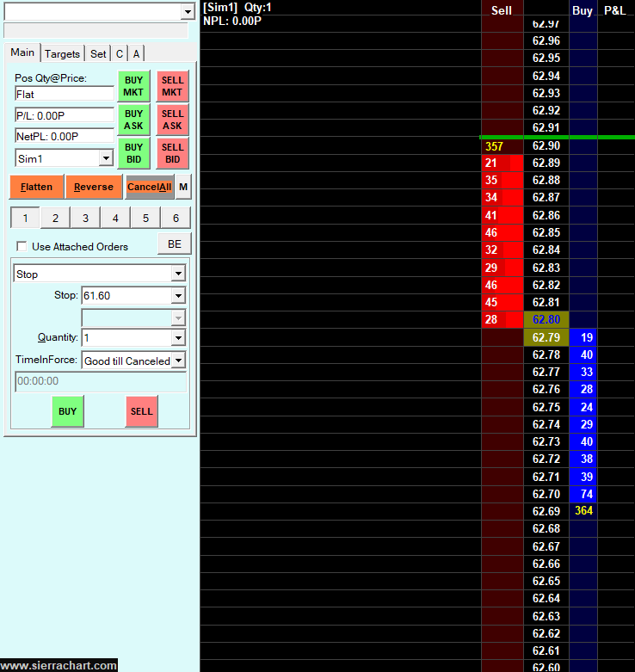
Task: Click sell cell 28 at 62.80
Action: [502, 320]
